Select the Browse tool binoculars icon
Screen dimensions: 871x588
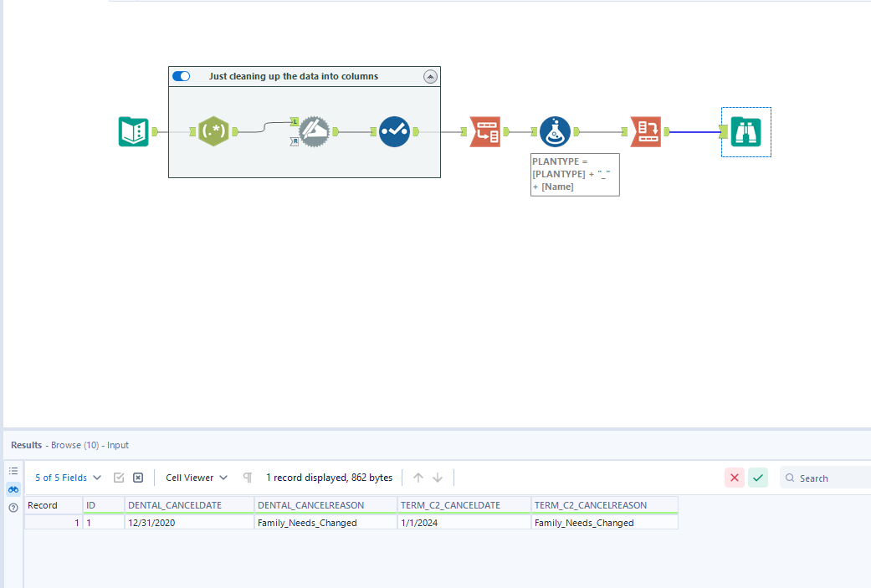click(x=745, y=131)
